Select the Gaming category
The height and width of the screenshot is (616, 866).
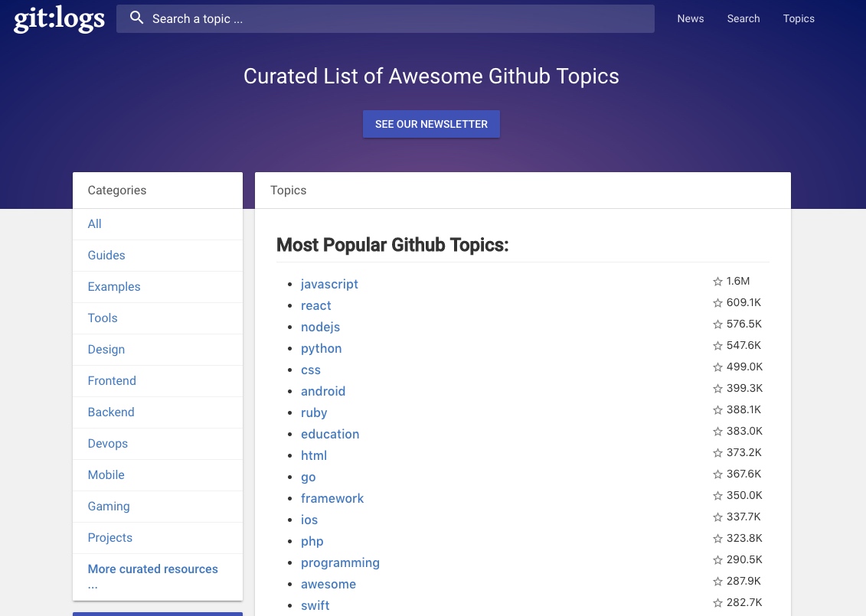(109, 507)
